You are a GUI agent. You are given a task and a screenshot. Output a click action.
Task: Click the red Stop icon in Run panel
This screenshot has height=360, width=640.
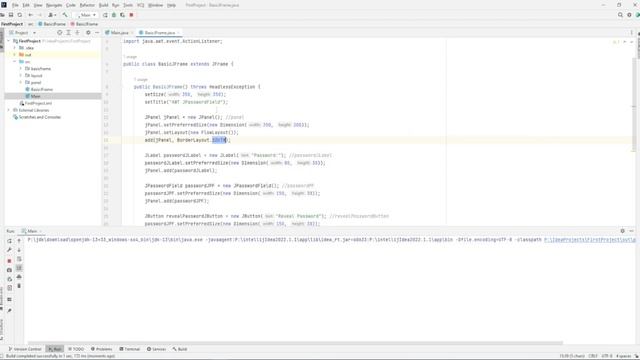pyautogui.click(x=9, y=261)
